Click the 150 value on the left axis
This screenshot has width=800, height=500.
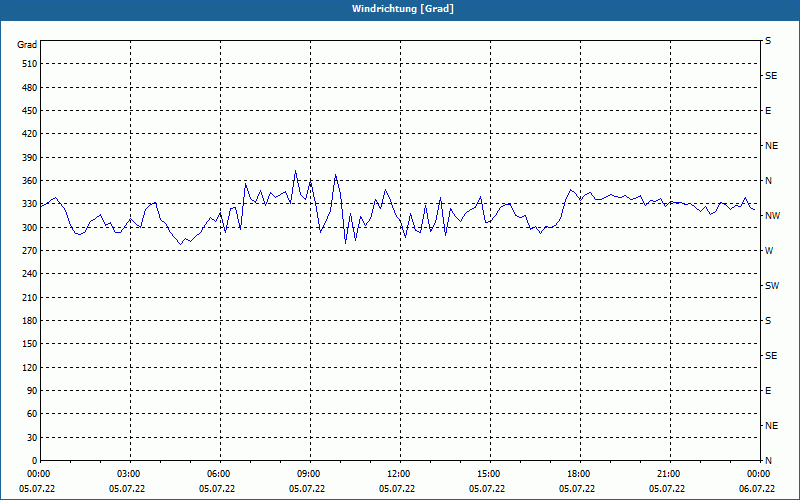pos(30,344)
